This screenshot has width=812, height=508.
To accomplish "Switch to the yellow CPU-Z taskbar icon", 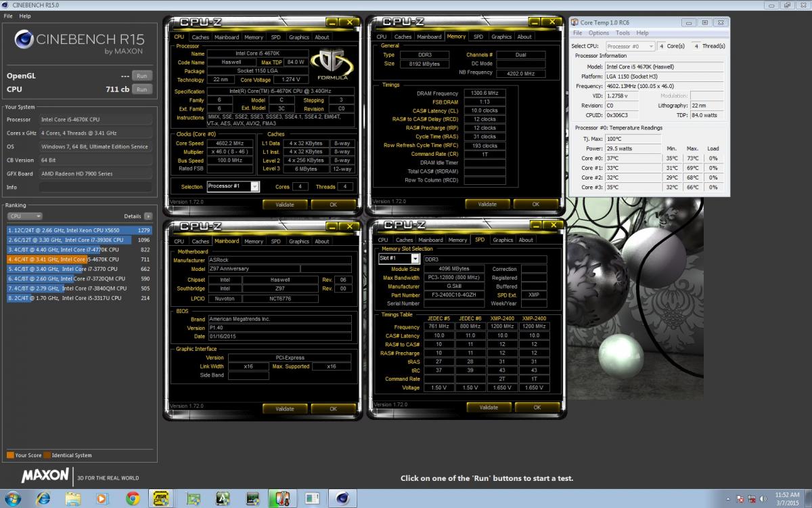I will point(162,499).
